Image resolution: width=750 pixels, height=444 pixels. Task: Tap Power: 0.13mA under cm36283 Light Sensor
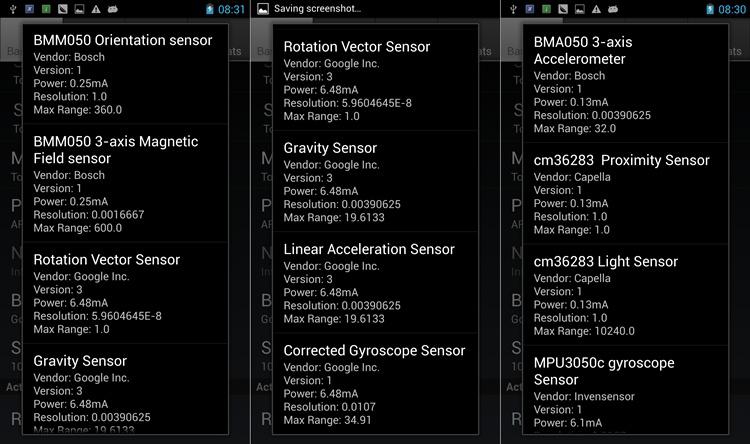click(571, 305)
